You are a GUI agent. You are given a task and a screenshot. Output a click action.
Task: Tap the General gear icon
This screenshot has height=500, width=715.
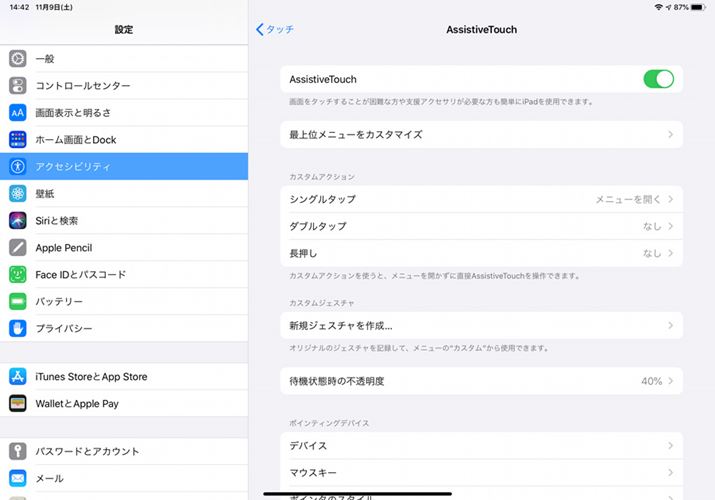tap(17, 59)
